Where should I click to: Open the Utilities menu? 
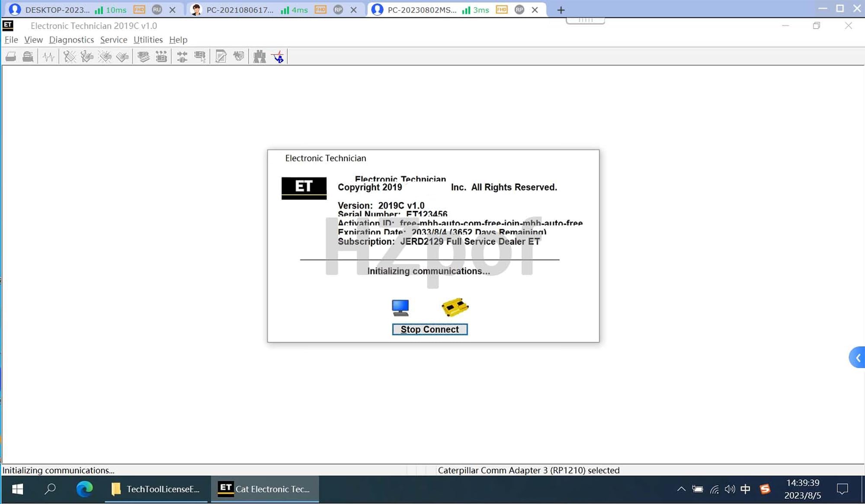[x=148, y=40]
